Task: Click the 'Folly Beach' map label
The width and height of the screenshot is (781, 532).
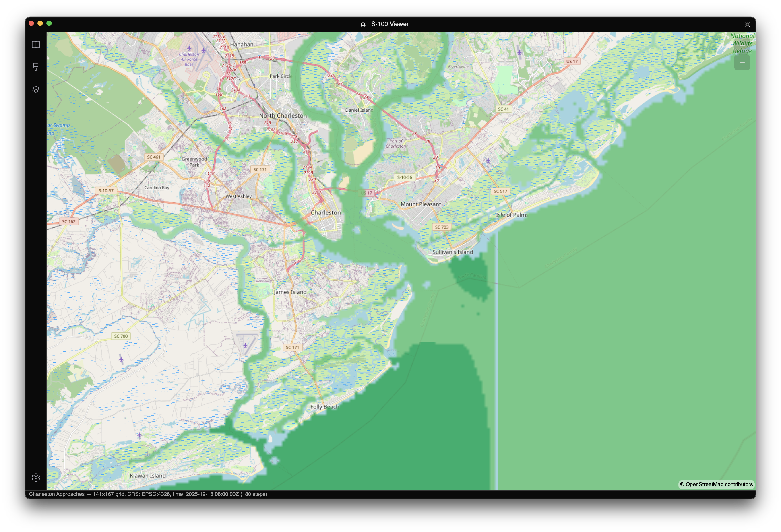Action: pyautogui.click(x=325, y=407)
